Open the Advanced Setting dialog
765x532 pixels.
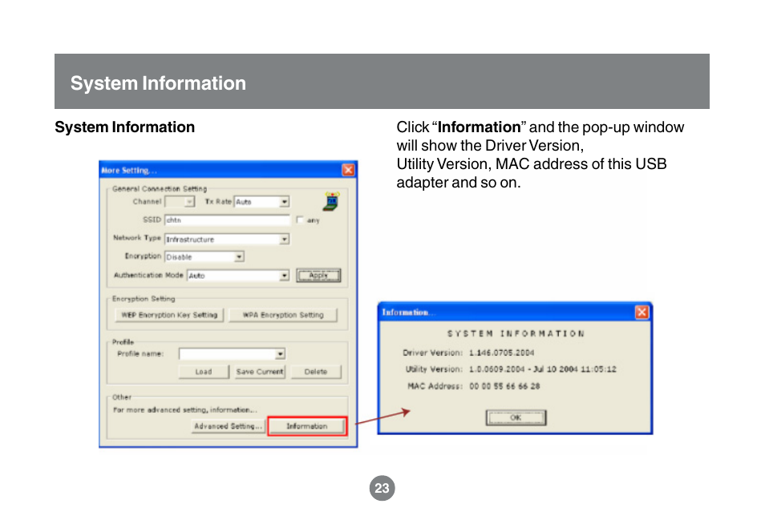[x=228, y=426]
